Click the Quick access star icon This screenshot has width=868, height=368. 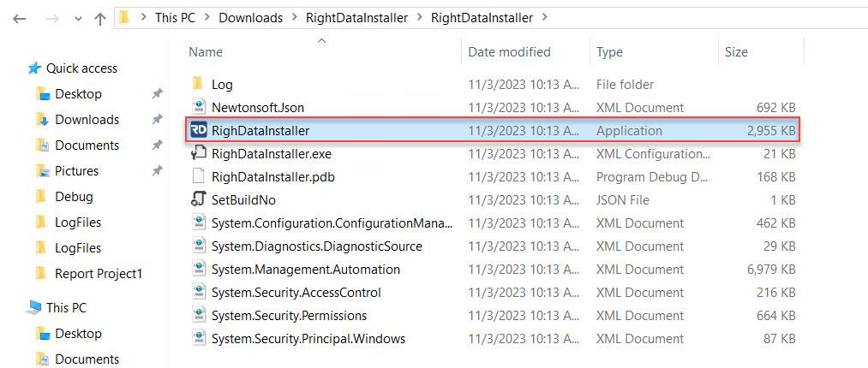coord(34,68)
